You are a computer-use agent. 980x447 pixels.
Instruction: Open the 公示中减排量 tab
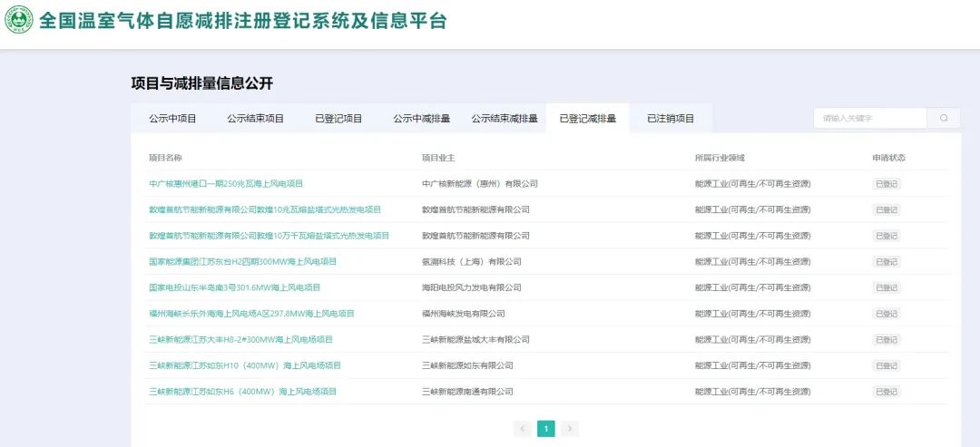(422, 119)
